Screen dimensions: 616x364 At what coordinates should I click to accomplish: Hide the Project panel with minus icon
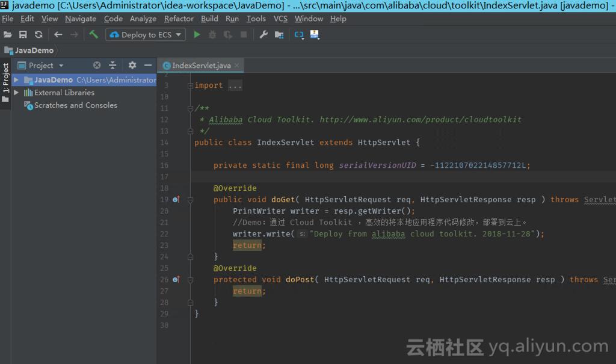(148, 65)
